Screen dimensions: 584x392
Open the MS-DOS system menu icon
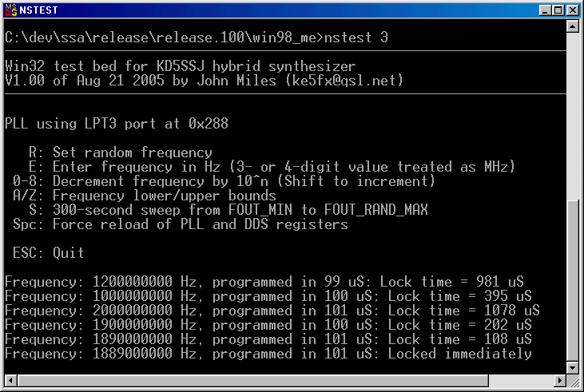11,10
